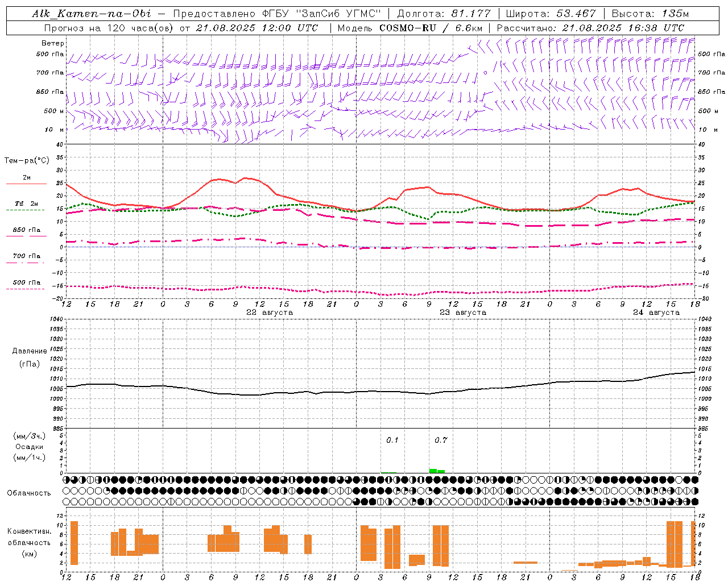Click the (км) unit label under облачность

[x=30, y=554]
